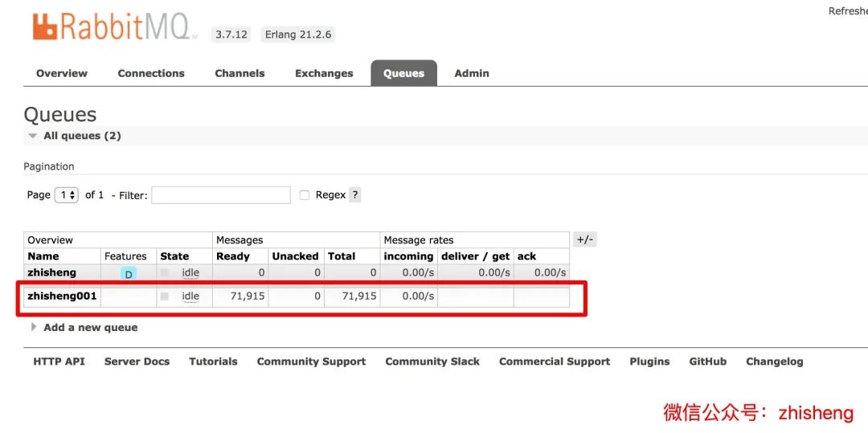Click the 71,915 Ready value
868x433 pixels.
(248, 296)
